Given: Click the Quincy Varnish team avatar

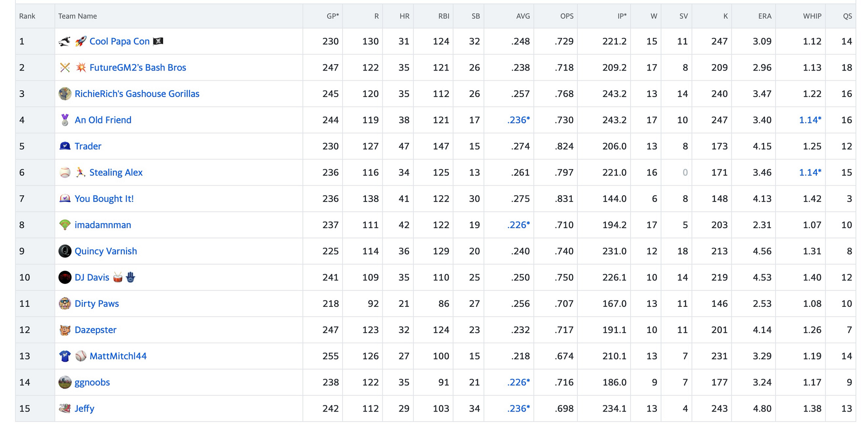Looking at the screenshot, I should coord(65,251).
